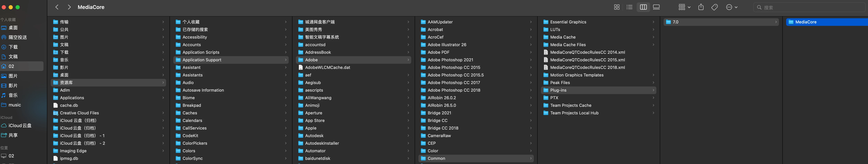Screen dimensions: 868x164
Task: Switch to gallery view
Action: pyautogui.click(x=656, y=7)
